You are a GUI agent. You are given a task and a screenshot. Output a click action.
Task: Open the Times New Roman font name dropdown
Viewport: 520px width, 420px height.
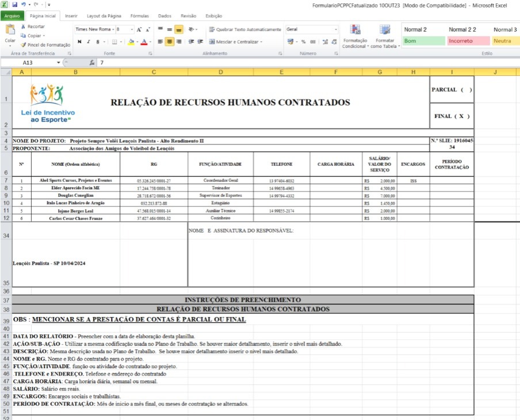pyautogui.click(x=113, y=29)
